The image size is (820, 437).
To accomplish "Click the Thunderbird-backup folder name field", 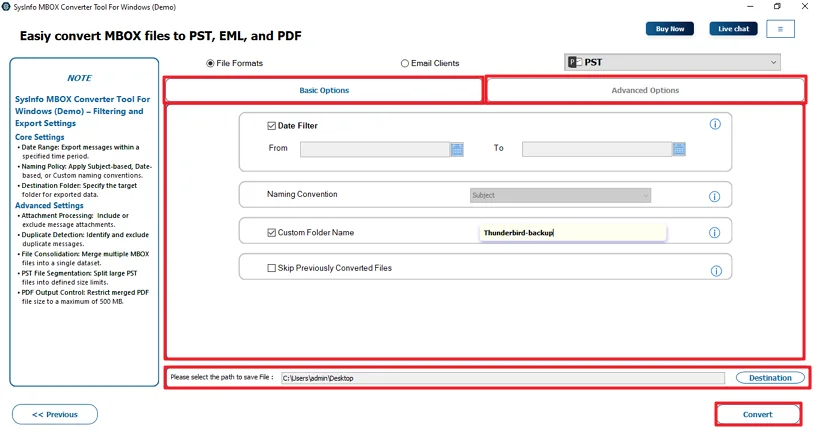I will (x=573, y=233).
